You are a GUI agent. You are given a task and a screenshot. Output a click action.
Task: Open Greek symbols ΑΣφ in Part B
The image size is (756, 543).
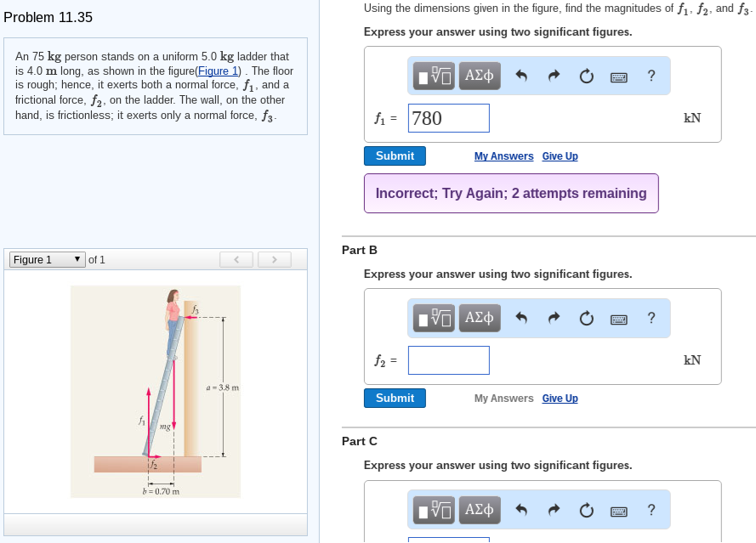[479, 318]
